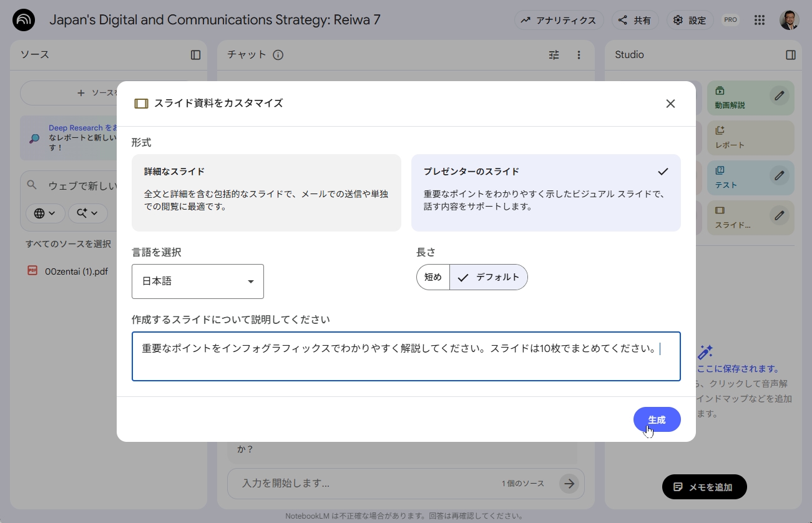
Task: Click the PRO badge
Action: pos(730,20)
